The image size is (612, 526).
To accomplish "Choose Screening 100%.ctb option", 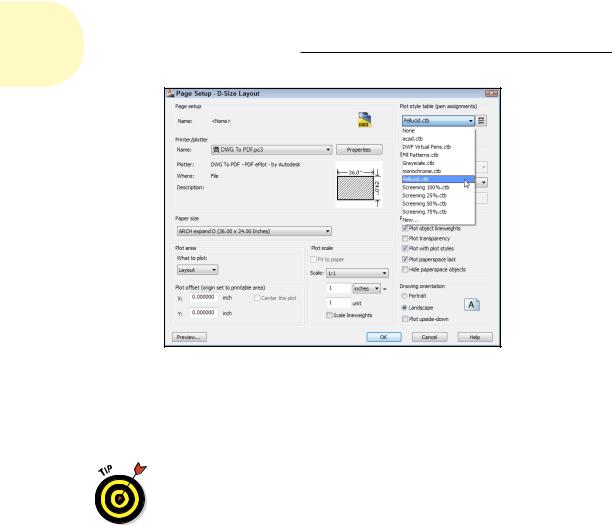I will 438,188.
